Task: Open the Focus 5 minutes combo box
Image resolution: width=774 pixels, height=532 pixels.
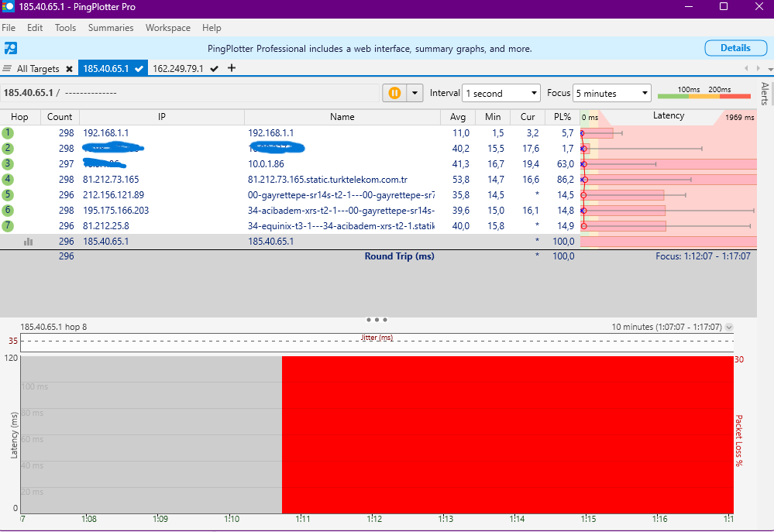Action: (x=611, y=93)
